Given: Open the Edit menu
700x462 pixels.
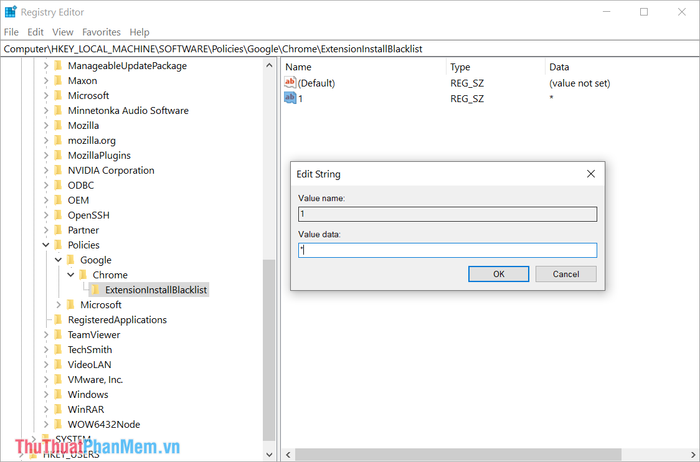Looking at the screenshot, I should click(35, 32).
